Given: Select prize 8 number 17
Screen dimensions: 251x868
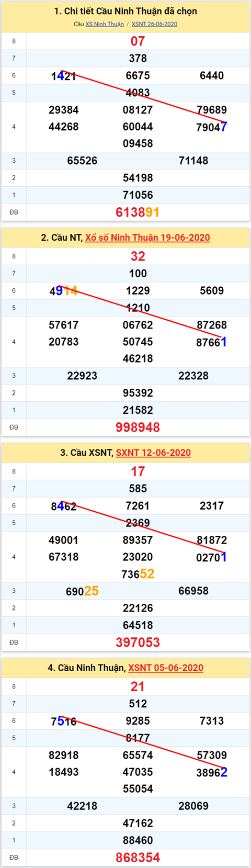Looking at the screenshot, I should [138, 471].
